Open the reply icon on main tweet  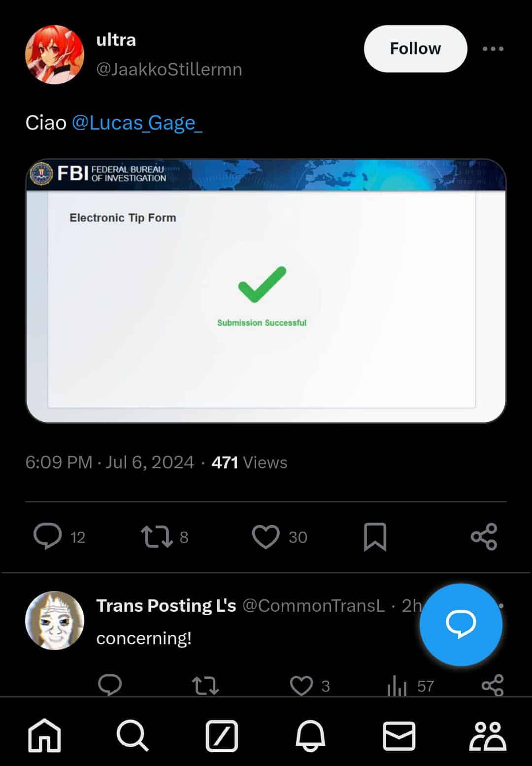tap(48, 537)
